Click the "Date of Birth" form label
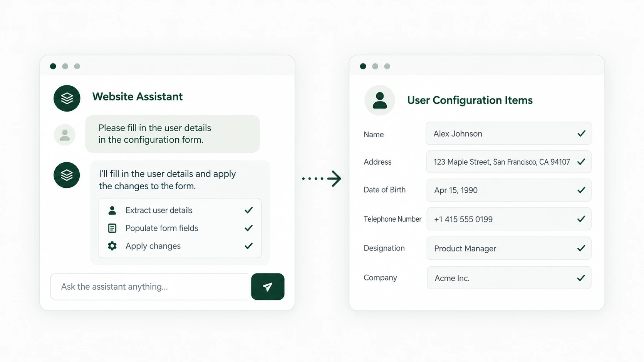Screen dimensions: 644x362 pyautogui.click(x=384, y=190)
